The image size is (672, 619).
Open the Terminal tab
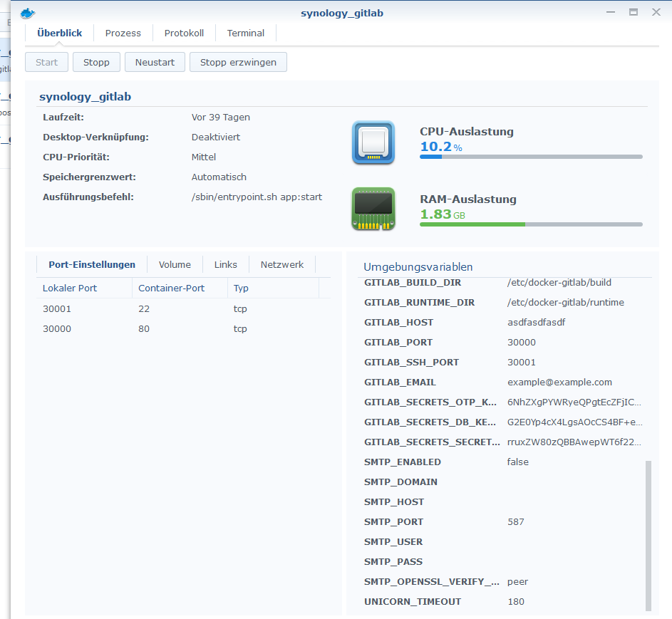(246, 33)
